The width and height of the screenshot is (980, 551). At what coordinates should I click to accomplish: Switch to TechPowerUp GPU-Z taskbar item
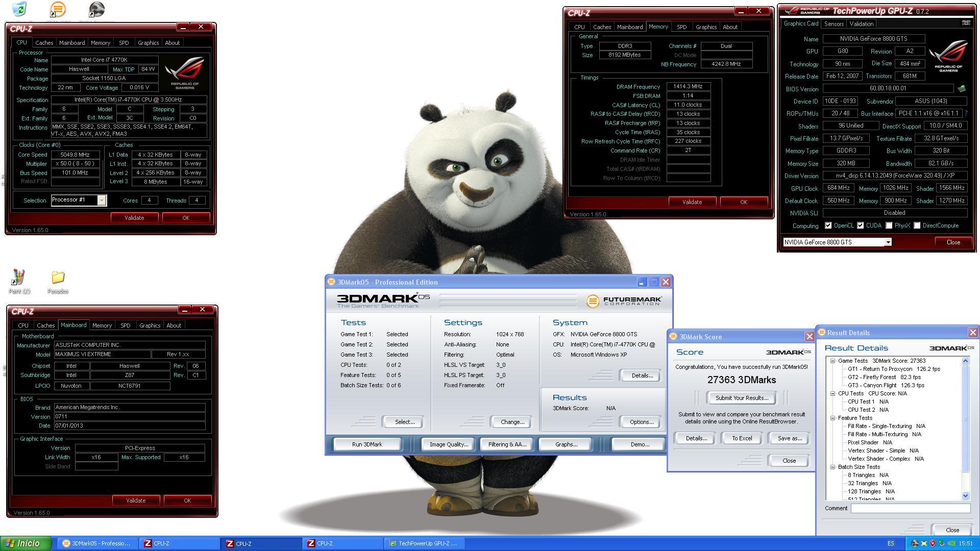(424, 543)
